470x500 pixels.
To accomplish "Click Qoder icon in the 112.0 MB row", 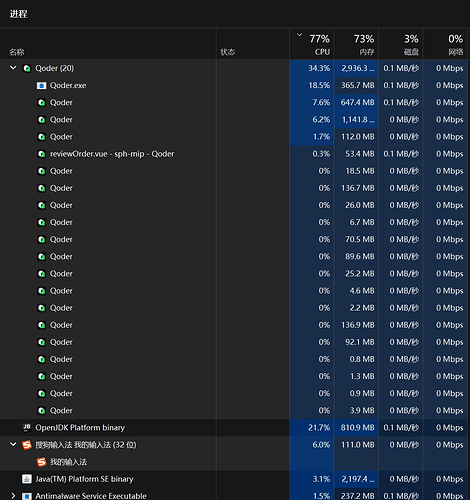I will coord(41,137).
